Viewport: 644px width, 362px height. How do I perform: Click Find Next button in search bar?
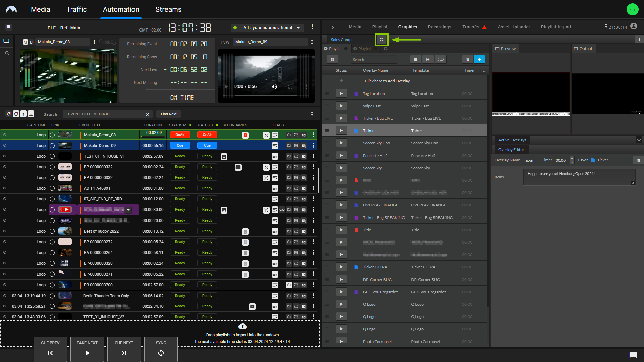(x=169, y=114)
